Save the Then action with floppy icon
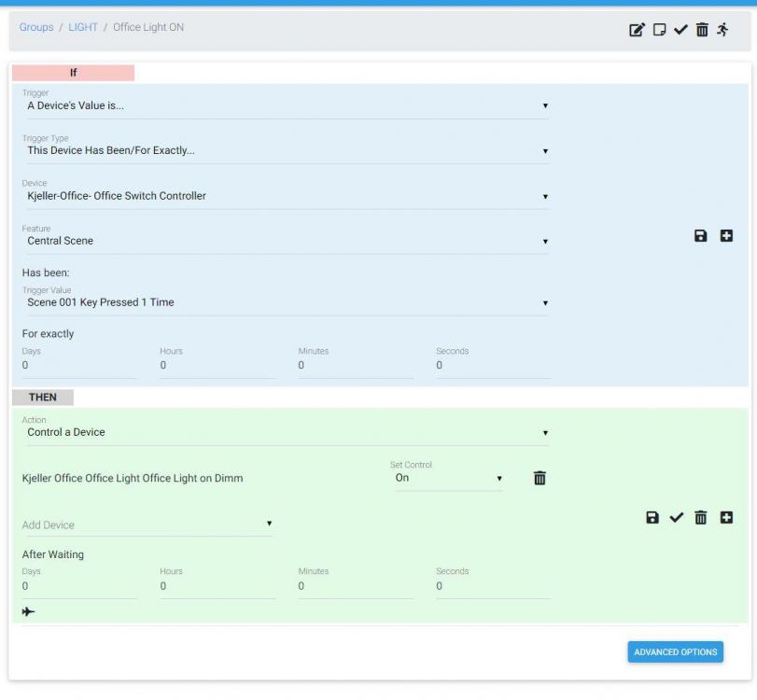Screen dimensions: 757x700 tap(653, 517)
